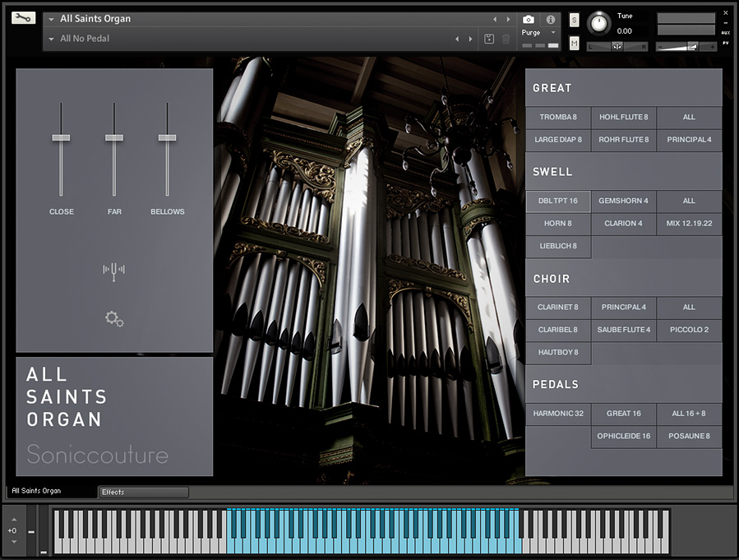Open the instrument info icon

(x=551, y=19)
